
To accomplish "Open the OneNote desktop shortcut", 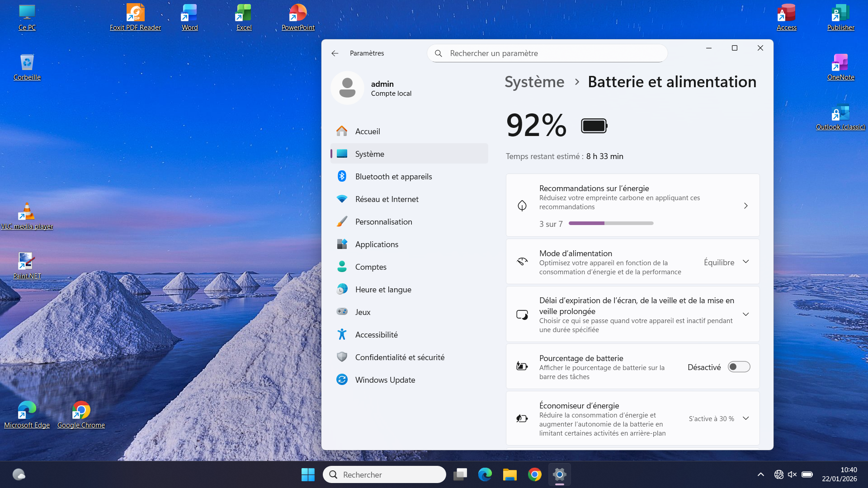I will coord(840,67).
